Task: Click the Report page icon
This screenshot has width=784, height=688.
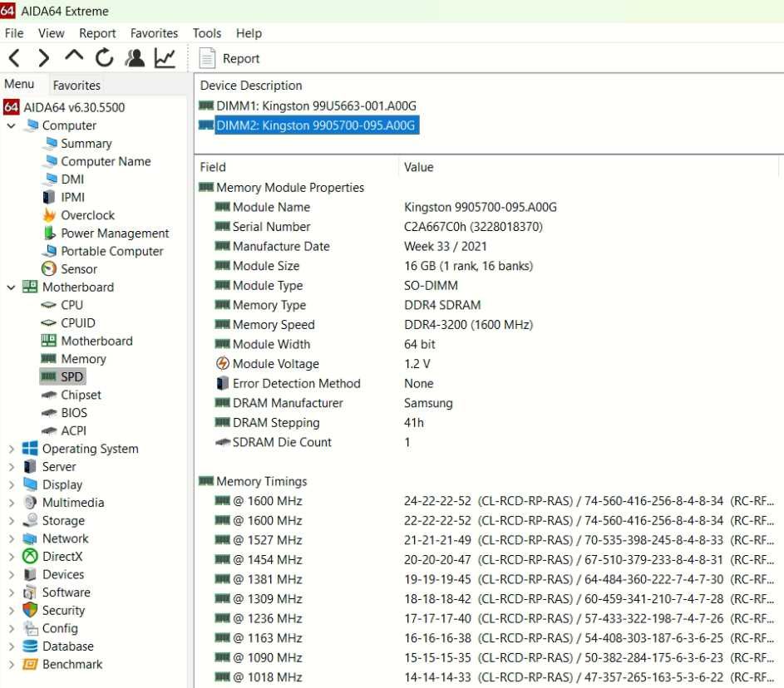Action: tap(207, 58)
